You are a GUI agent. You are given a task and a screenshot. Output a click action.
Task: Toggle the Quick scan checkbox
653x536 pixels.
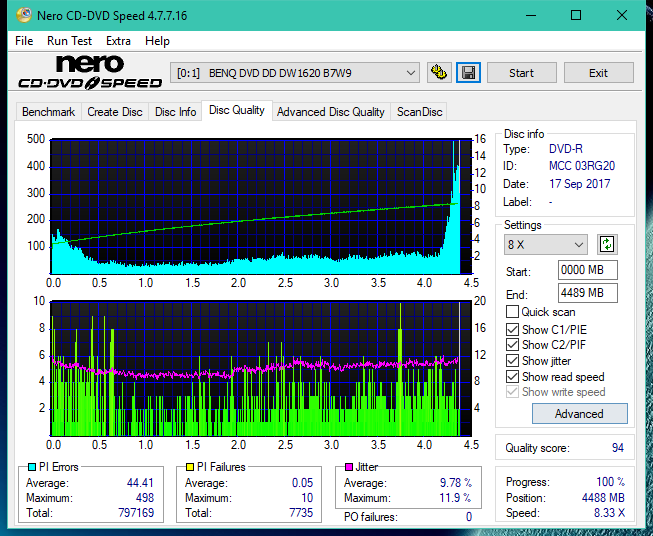click(x=512, y=312)
